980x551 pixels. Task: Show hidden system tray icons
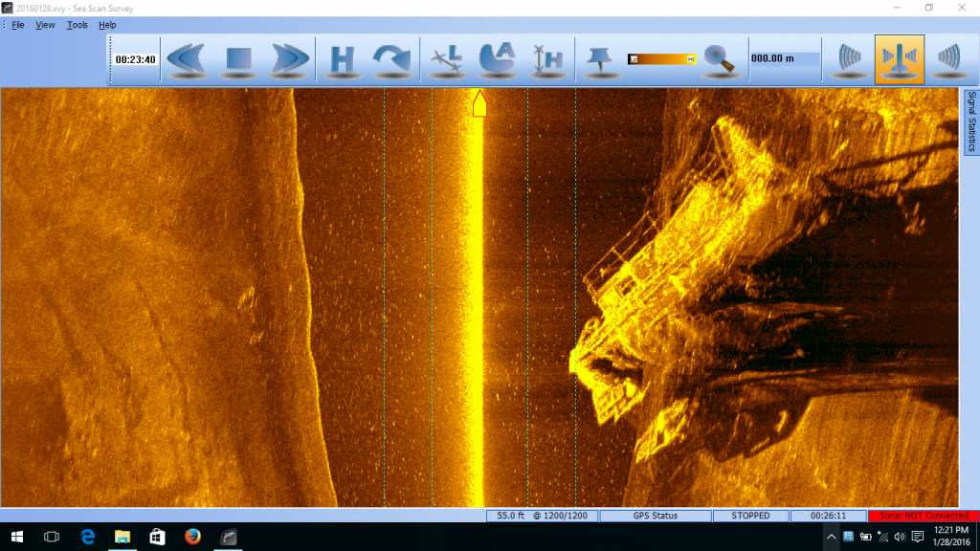pos(831,537)
